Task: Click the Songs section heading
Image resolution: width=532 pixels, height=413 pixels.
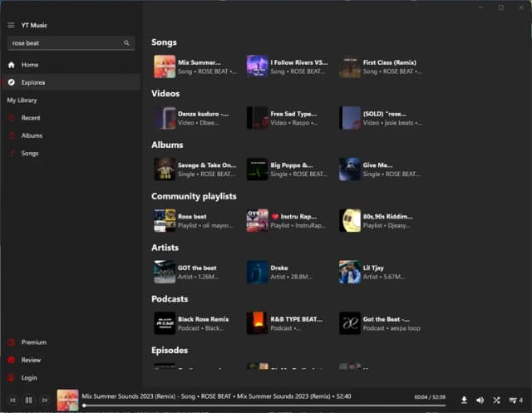Action: (x=164, y=42)
